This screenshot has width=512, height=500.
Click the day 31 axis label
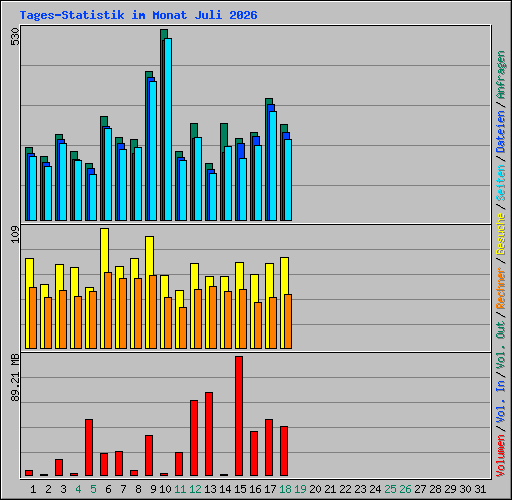(x=480, y=489)
